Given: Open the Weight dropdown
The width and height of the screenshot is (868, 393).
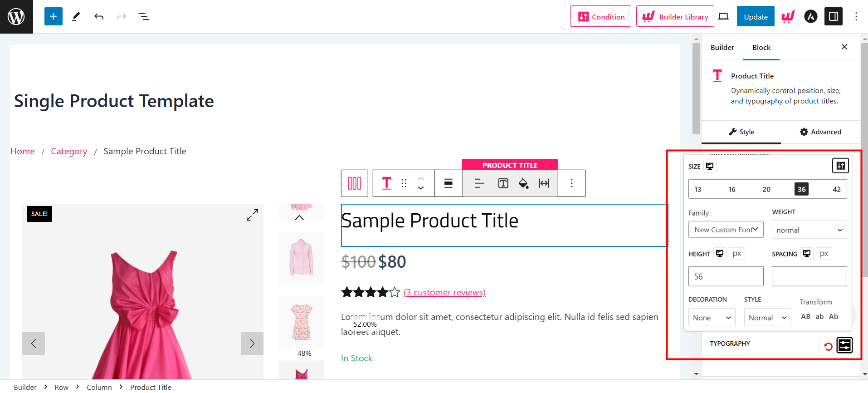Looking at the screenshot, I should pos(809,230).
